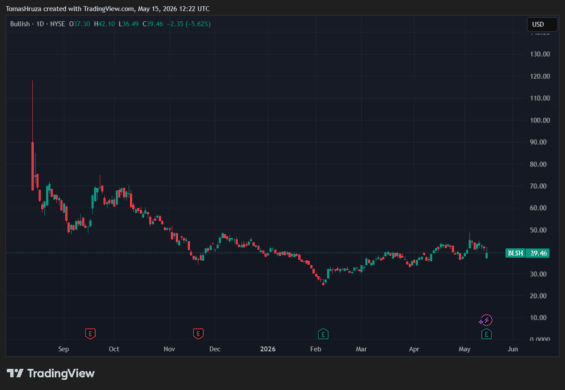The height and width of the screenshot is (390, 565).
Task: Click the 50.00 price axis label
Action: (538, 230)
